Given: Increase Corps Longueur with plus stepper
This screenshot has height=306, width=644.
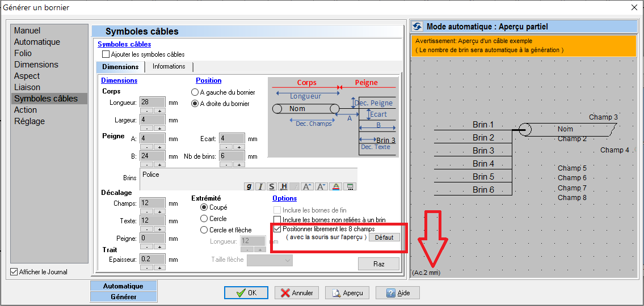Looking at the screenshot, I should [x=159, y=111].
